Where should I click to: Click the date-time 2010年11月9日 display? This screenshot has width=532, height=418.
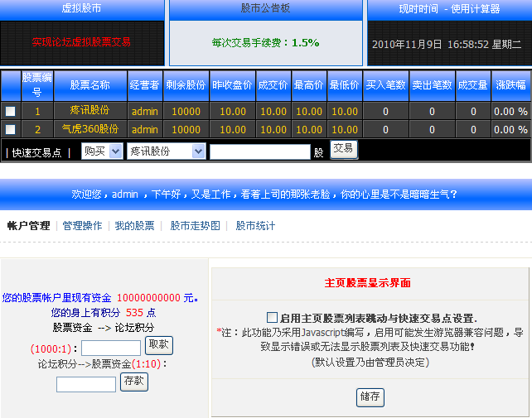[x=447, y=45]
